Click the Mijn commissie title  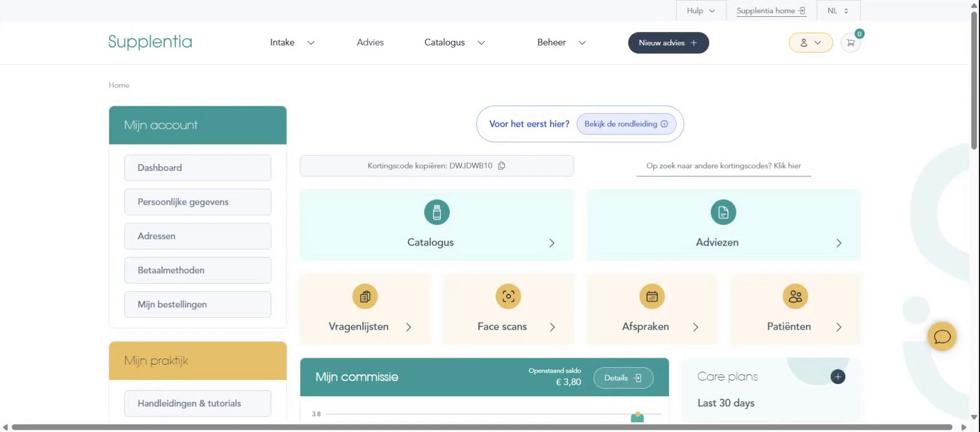(357, 377)
